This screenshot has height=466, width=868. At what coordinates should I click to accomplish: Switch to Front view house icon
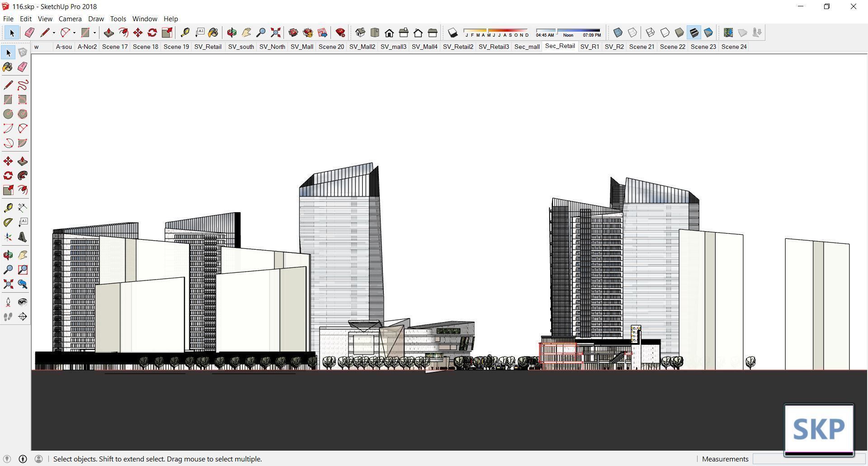(x=389, y=33)
